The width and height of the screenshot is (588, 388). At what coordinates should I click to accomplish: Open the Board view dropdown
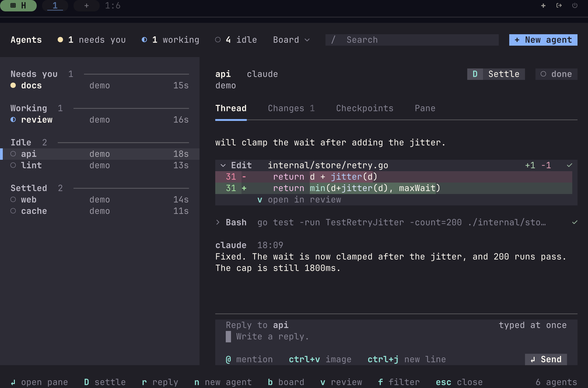coord(291,40)
